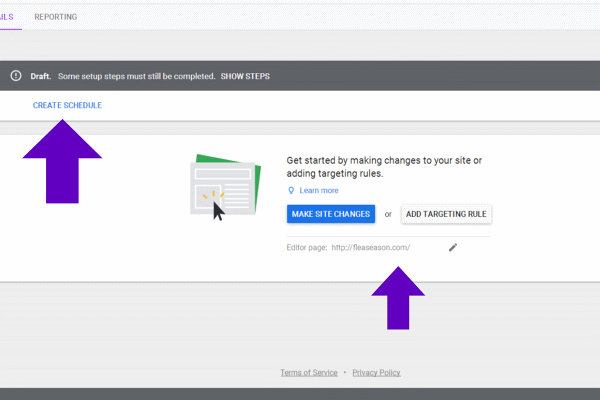Click the Draft warning exclamation icon
The width and height of the screenshot is (600, 400).
[x=16, y=76]
